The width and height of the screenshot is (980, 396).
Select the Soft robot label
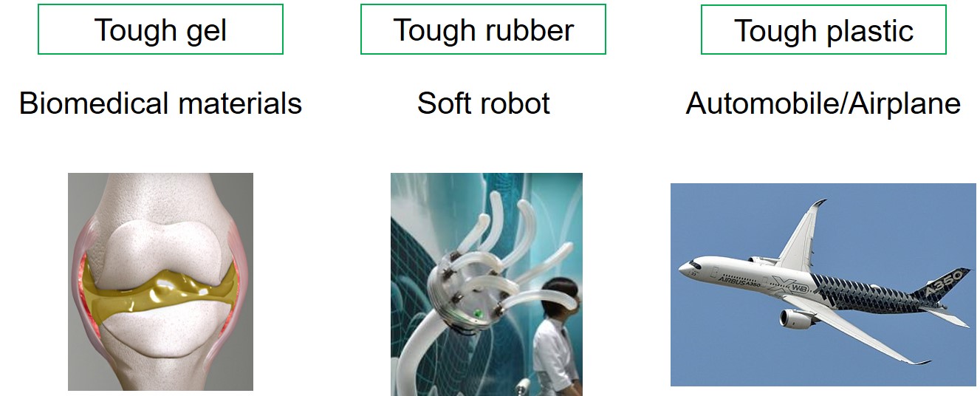tap(483, 103)
